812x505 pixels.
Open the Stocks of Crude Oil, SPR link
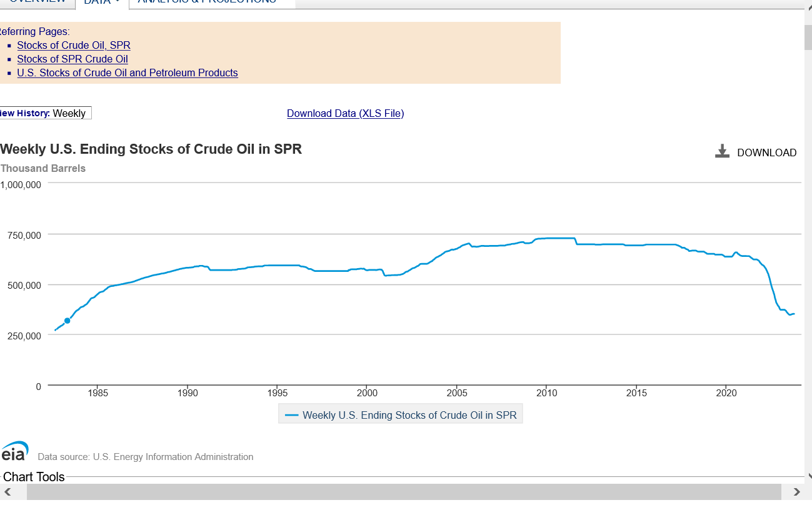tap(74, 45)
